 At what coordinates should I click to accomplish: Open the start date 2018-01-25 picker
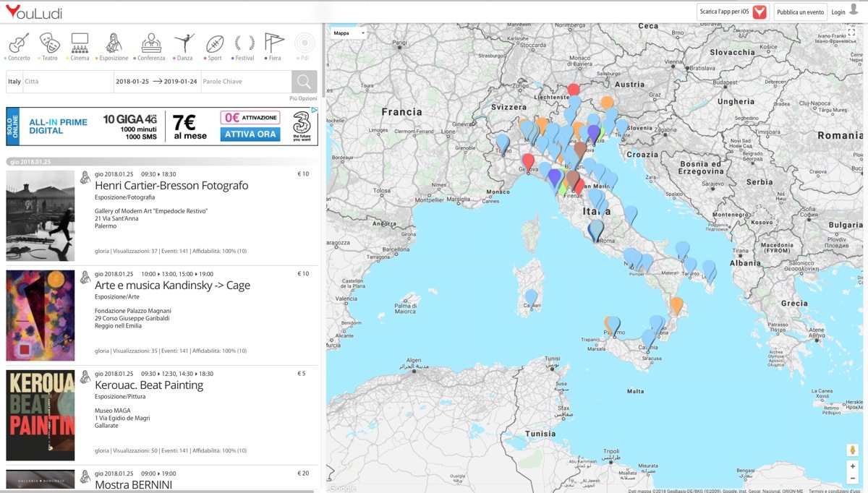[x=132, y=82]
